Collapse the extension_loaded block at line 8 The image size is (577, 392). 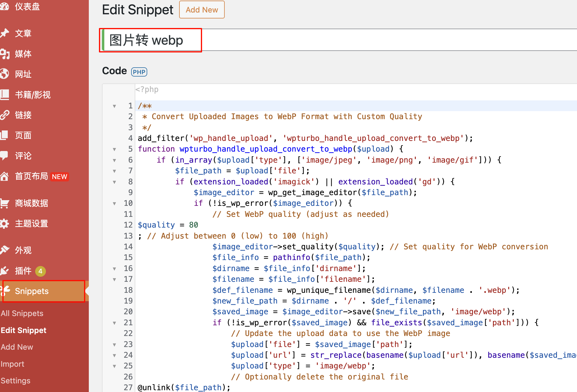[114, 182]
